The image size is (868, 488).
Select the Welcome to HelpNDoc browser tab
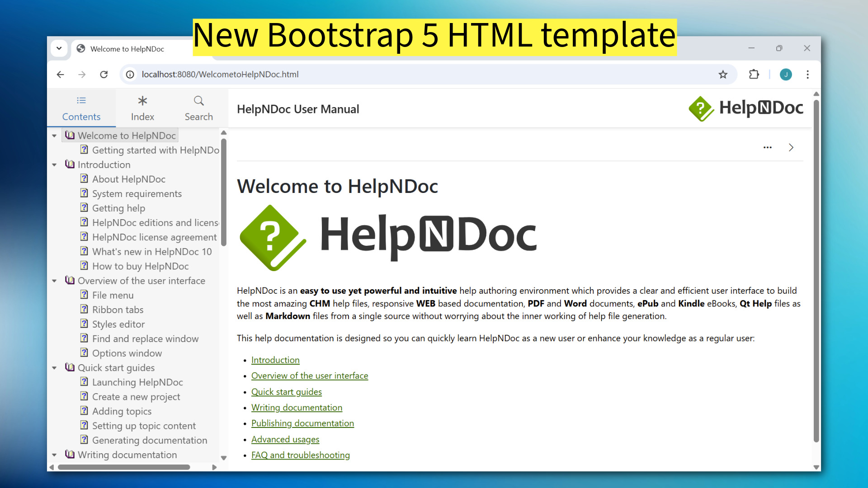(x=127, y=49)
